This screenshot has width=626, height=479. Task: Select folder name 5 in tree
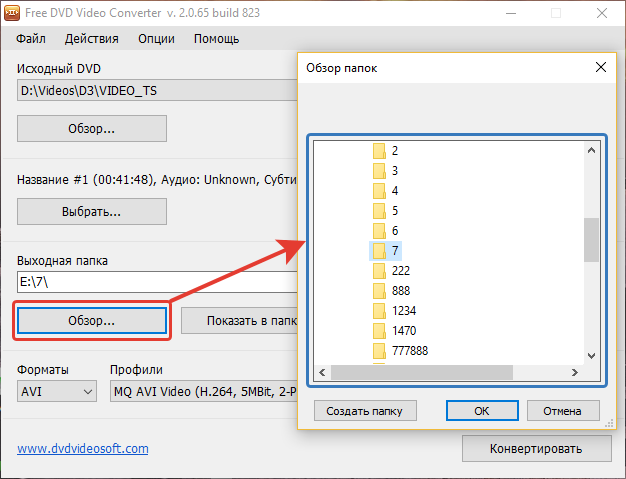point(395,211)
